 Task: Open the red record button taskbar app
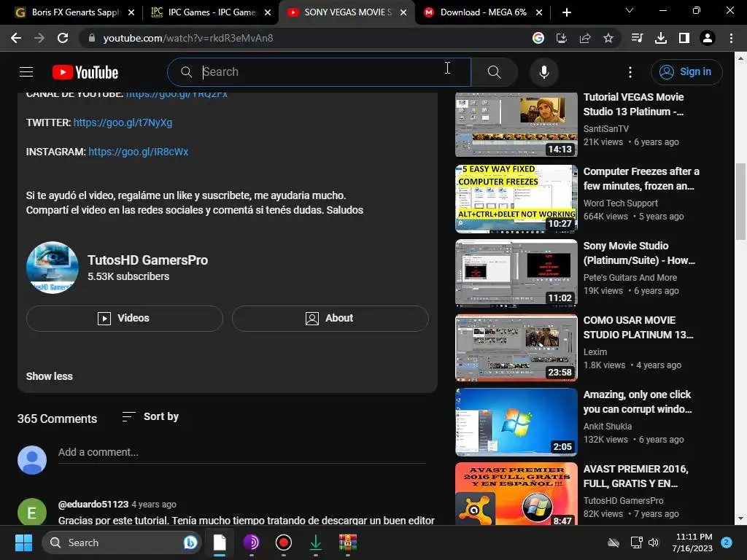[284, 542]
